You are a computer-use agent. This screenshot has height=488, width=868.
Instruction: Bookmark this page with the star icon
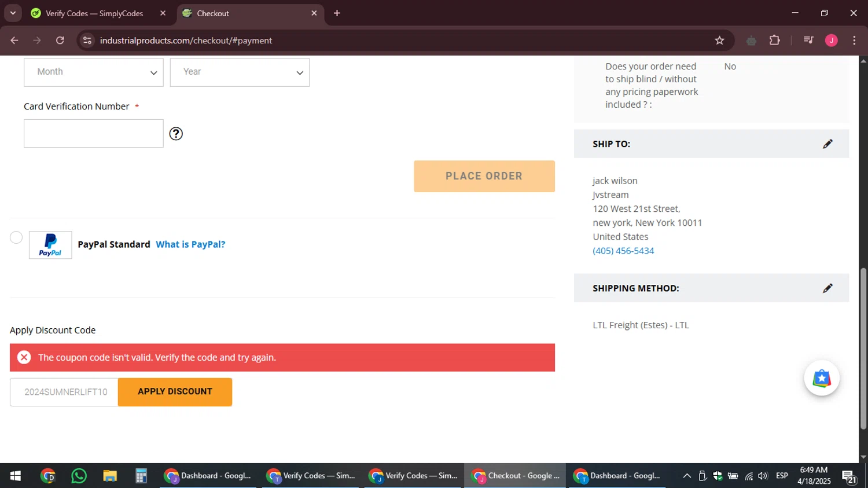pyautogui.click(x=719, y=41)
